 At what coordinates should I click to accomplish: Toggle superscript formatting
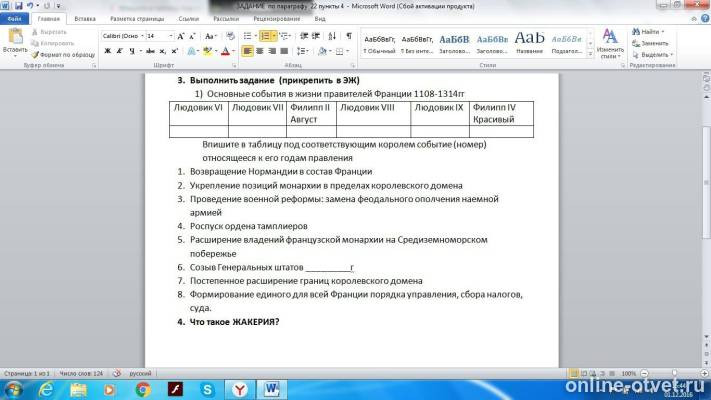pyautogui.click(x=175, y=51)
